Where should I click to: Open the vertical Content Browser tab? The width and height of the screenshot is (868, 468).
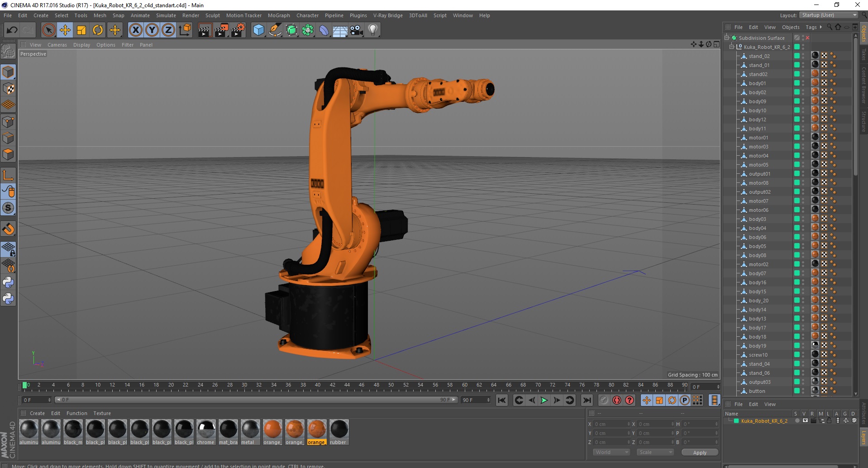click(863, 86)
